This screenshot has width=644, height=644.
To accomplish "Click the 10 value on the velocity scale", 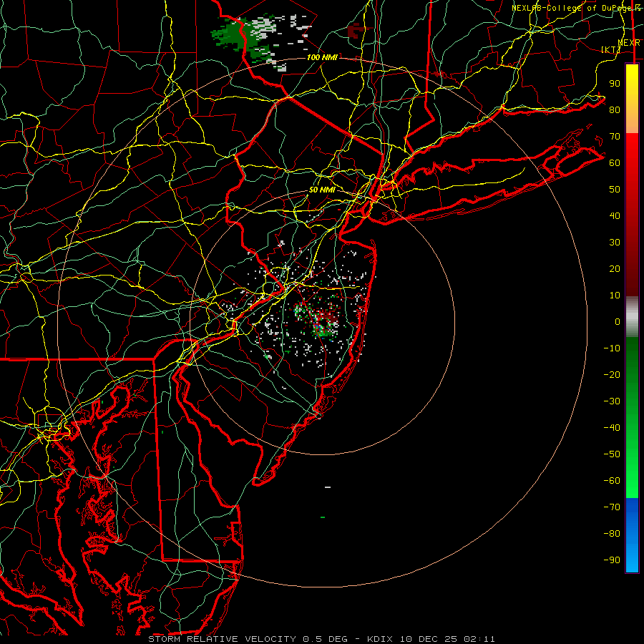I will (x=615, y=296).
